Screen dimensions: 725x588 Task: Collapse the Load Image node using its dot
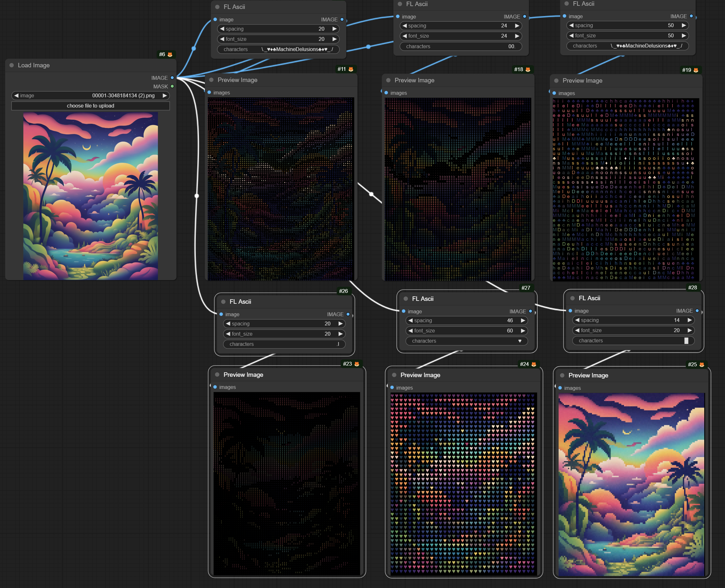(x=11, y=65)
